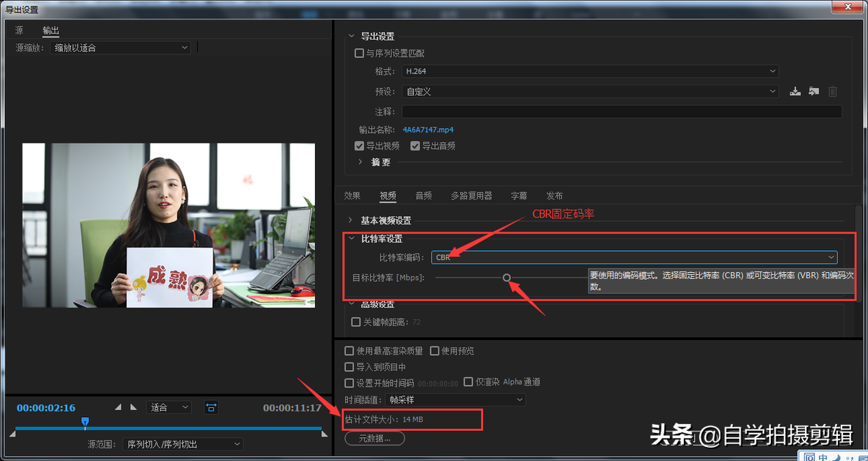Import a preset via the folder icon
Screen dimensions: 868x461
pyautogui.click(x=813, y=91)
